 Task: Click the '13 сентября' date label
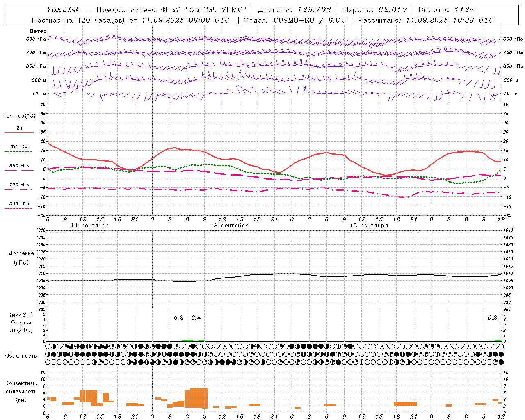pyautogui.click(x=369, y=226)
